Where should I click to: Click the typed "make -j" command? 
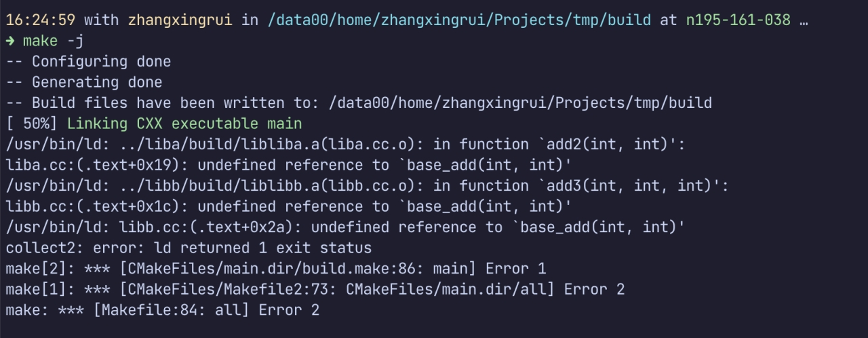click(53, 41)
